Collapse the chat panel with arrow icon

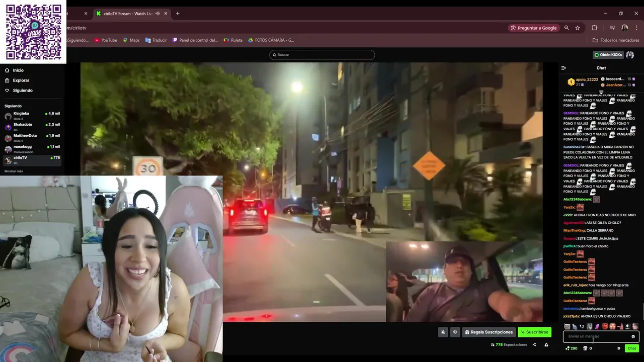click(563, 68)
